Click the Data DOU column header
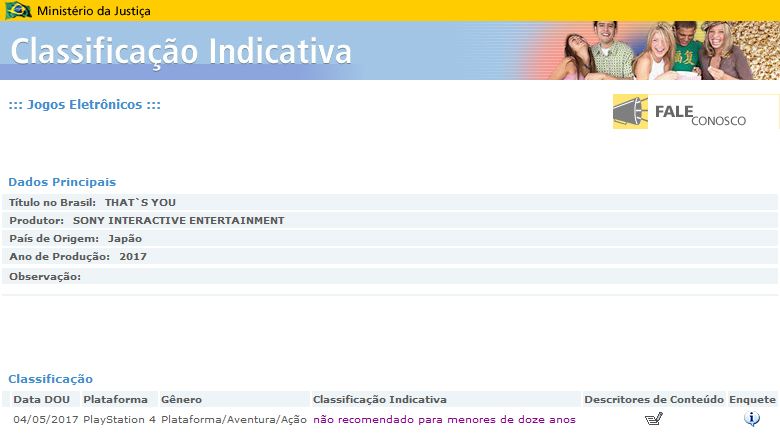Image resolution: width=780 pixels, height=442 pixels. coord(41,399)
